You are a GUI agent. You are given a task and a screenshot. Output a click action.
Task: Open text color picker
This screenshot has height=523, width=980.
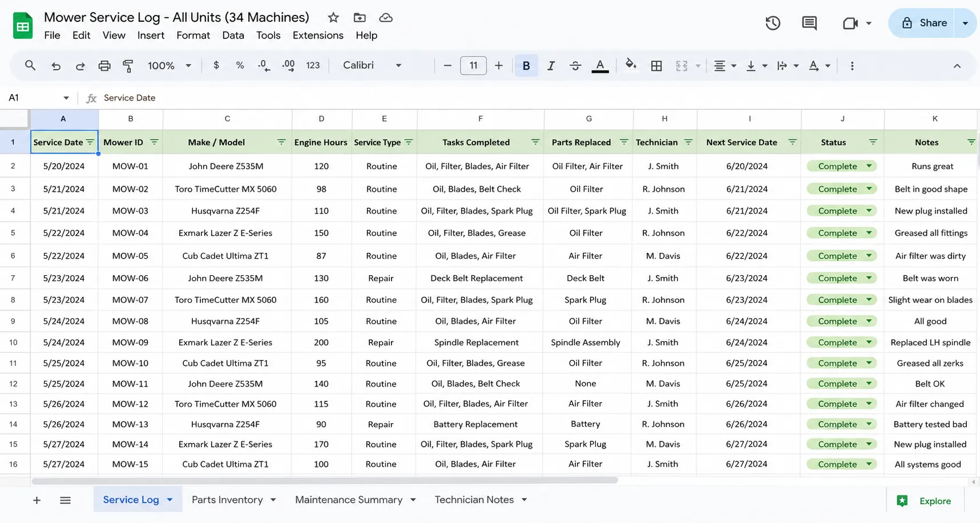coord(600,66)
